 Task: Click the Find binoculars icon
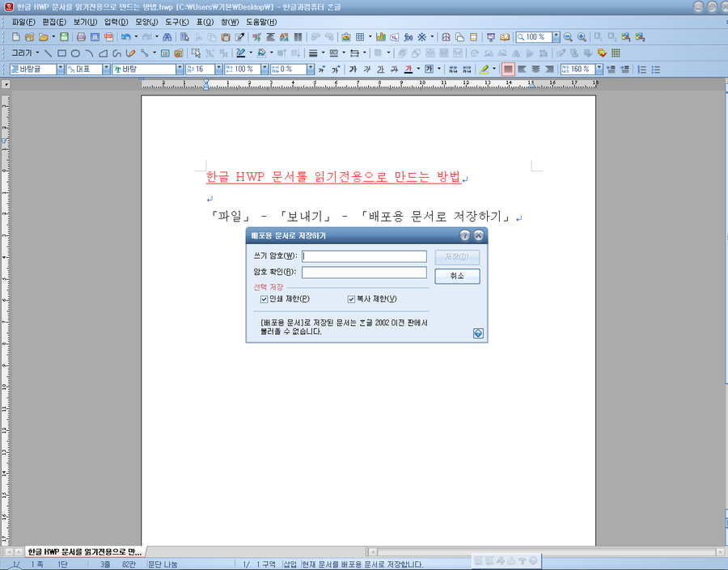point(167,36)
